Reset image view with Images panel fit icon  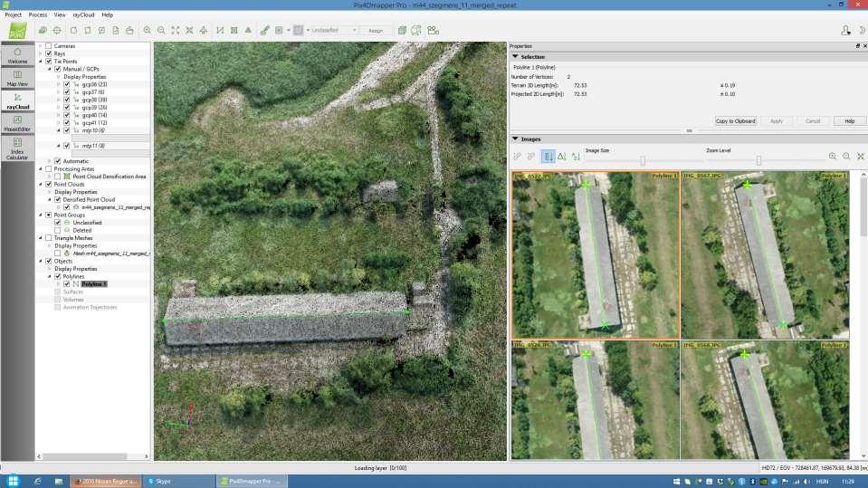[x=860, y=157]
